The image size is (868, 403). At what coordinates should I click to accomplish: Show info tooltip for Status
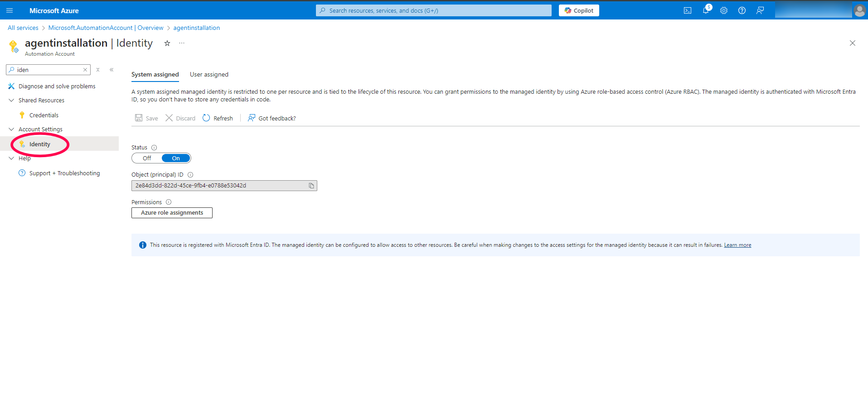(154, 148)
